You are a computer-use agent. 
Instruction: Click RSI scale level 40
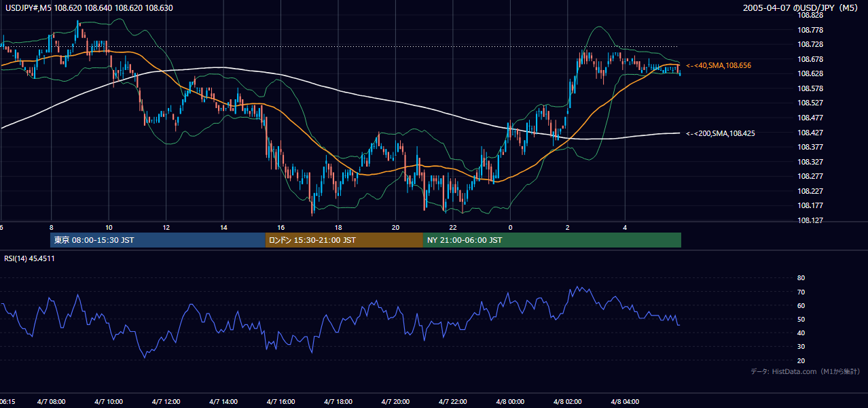tap(801, 333)
